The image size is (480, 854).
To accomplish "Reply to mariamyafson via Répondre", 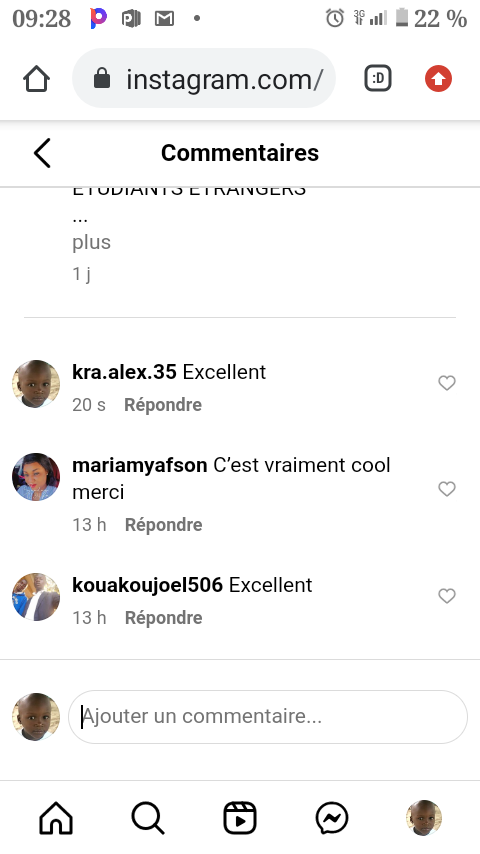I will pyautogui.click(x=163, y=524).
